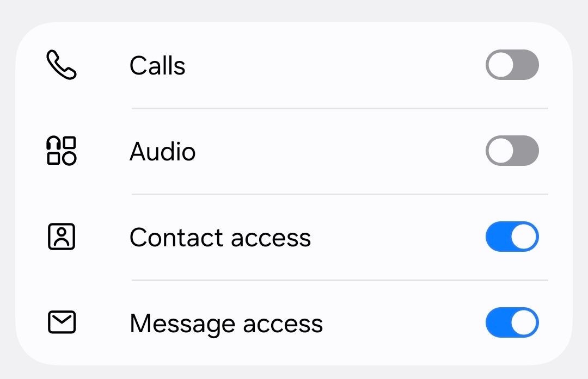Click the Message access label
The image size is (588, 379).
click(x=226, y=324)
